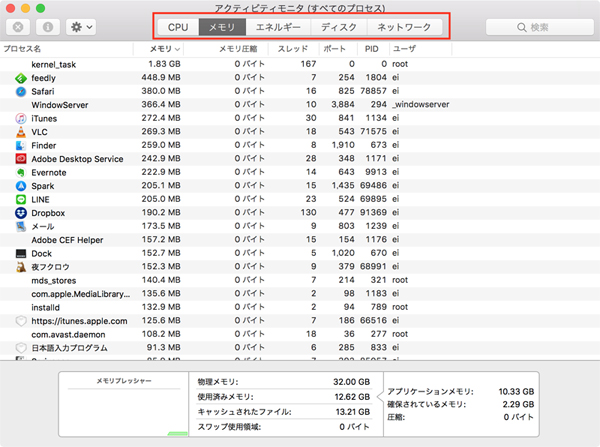Select the WindowServer process row
The height and width of the screenshot is (447, 600).
[300, 105]
